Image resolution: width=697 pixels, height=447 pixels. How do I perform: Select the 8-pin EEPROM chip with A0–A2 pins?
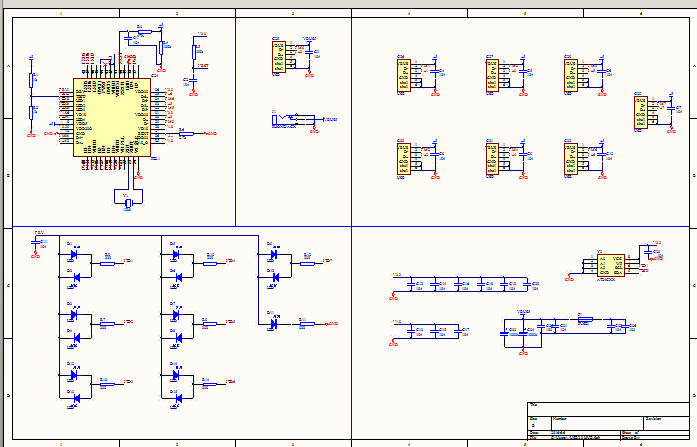click(x=610, y=266)
